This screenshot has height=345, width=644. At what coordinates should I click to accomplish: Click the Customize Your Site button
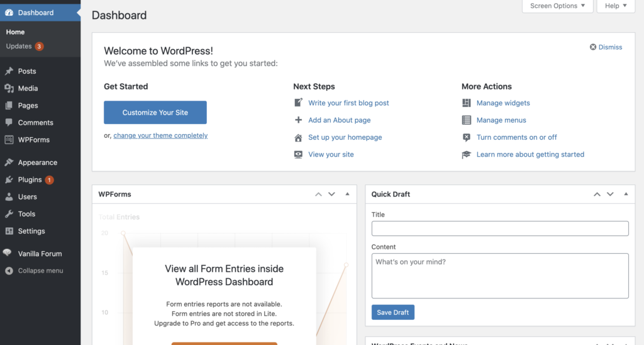click(155, 112)
